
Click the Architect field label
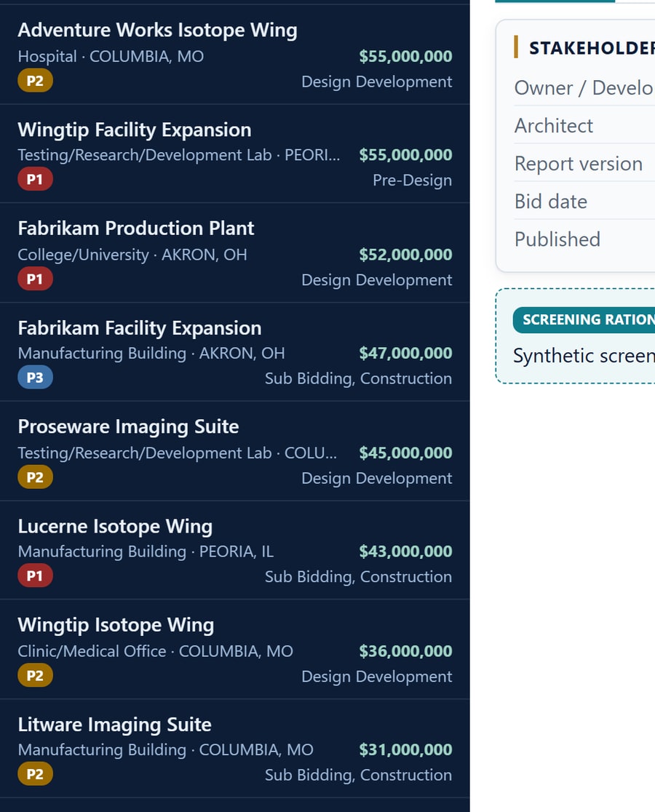point(554,125)
